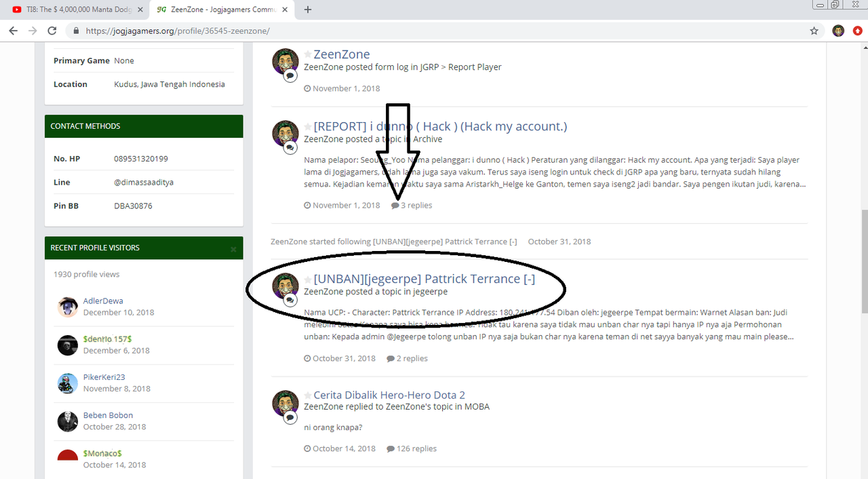
Task: Click $Monaco$ avatar thumbnail
Action: [68, 455]
